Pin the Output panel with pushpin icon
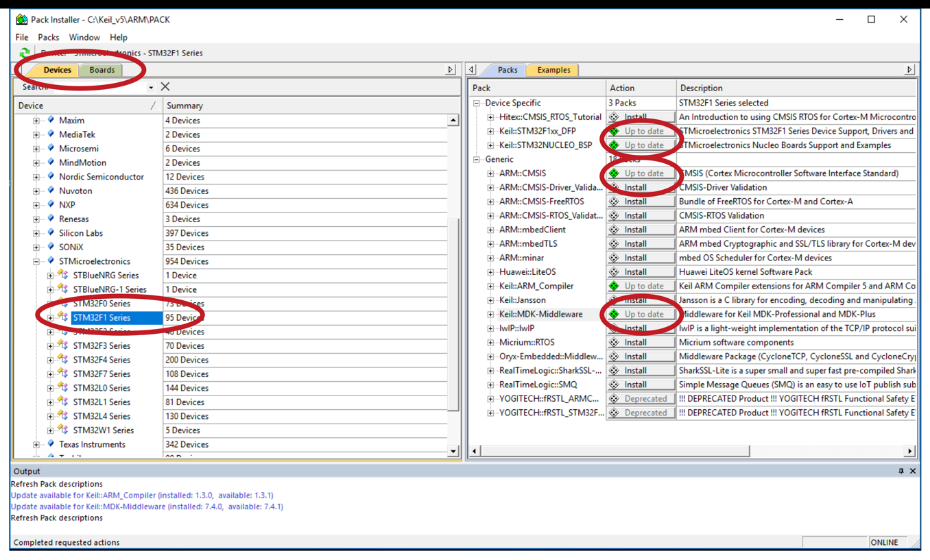Image resolution: width=930 pixels, height=560 pixels. [901, 471]
